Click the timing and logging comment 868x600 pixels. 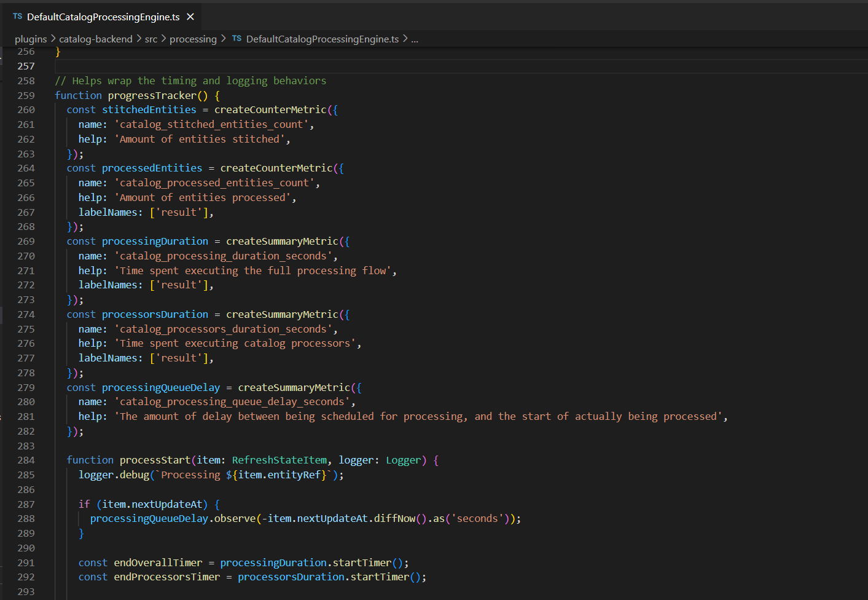coord(190,80)
